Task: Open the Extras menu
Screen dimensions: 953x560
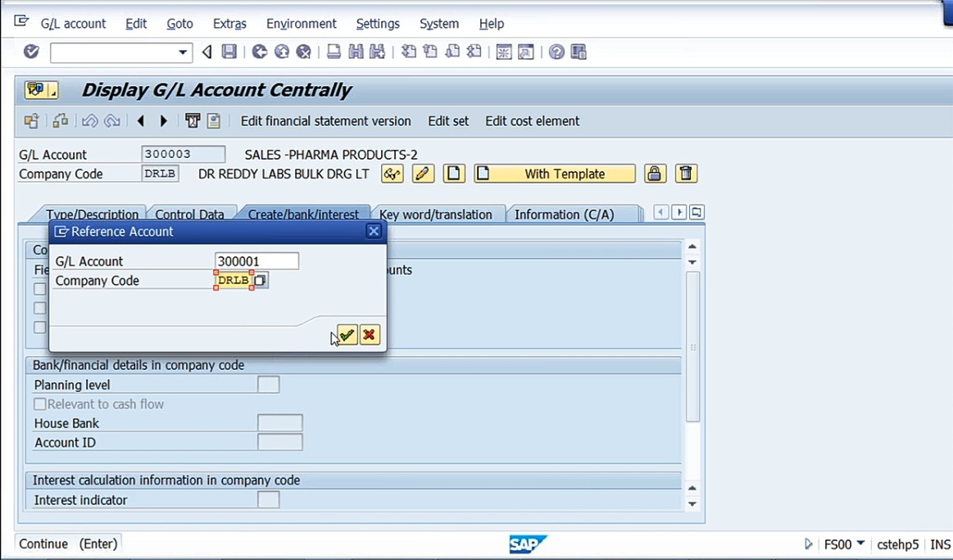Action: pyautogui.click(x=229, y=24)
